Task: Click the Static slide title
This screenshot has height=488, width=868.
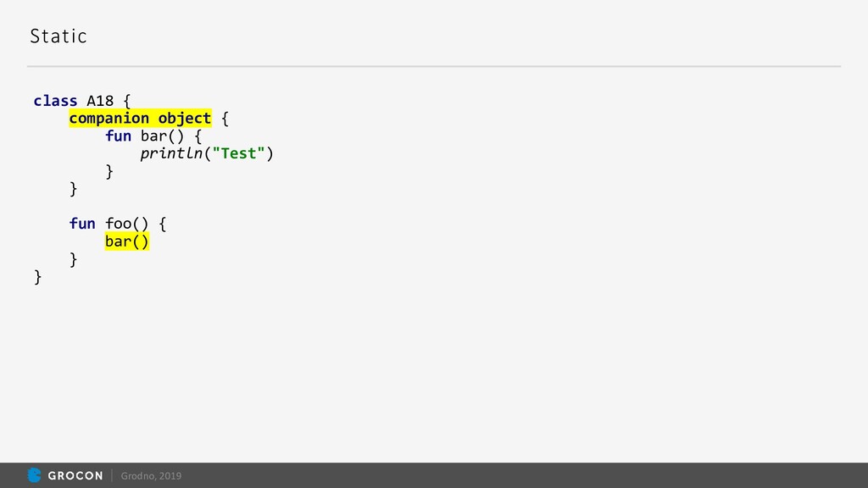Action: tap(58, 36)
